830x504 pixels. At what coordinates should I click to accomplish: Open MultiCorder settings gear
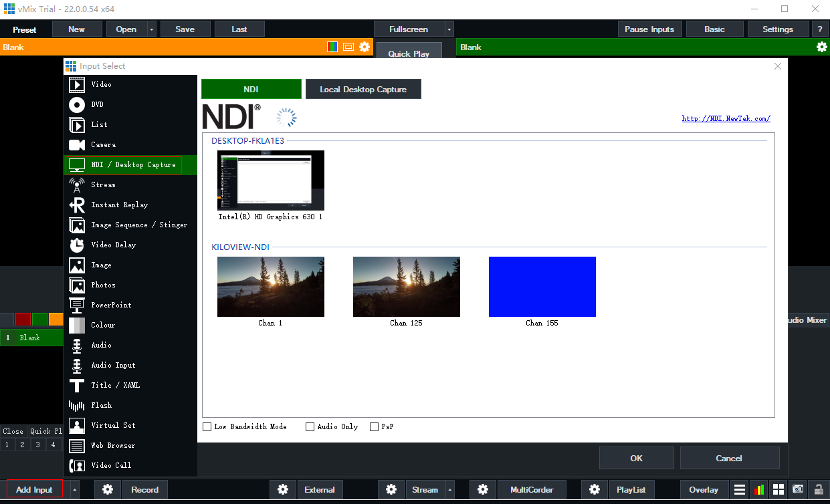(484, 489)
